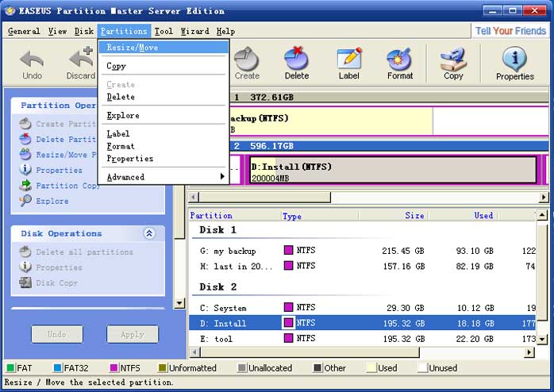Click the Disk 1 group heading in list
This screenshot has height=392, width=554.
click(x=217, y=230)
